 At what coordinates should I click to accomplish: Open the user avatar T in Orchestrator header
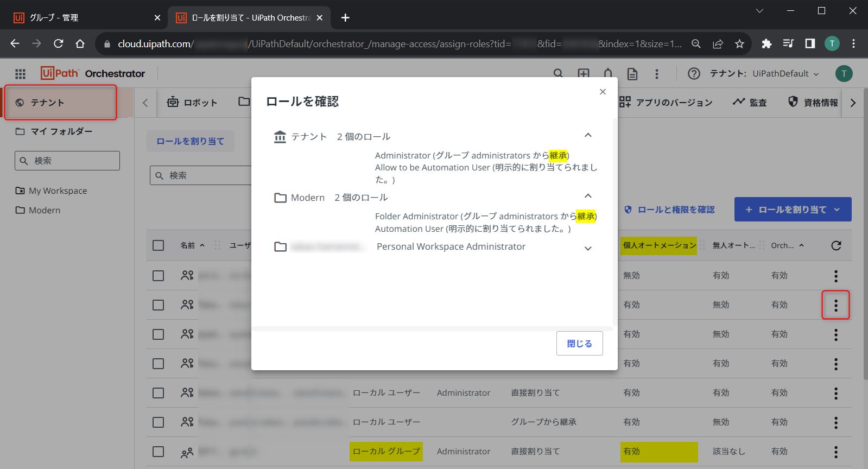844,74
